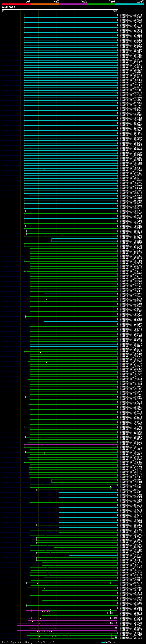This screenshot has height=644, width=146.
Task: Click the green ~80% identity legend segment
Action: (x=101, y=4)
